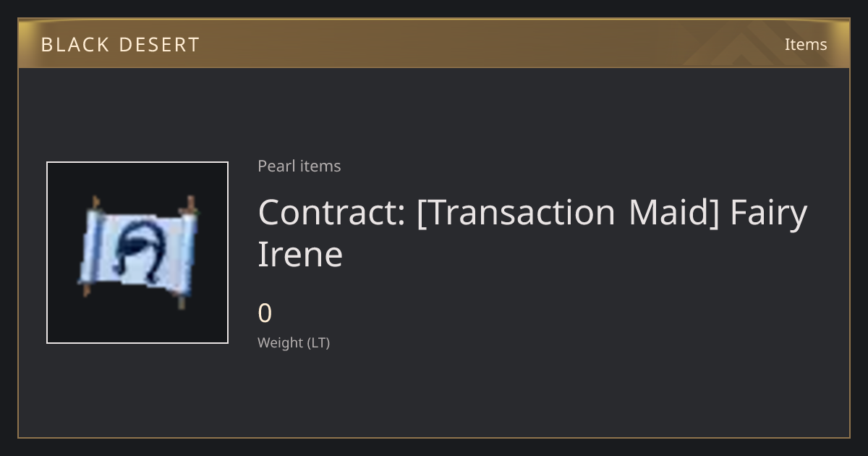
Task: Click the Weight (LT) label
Action: click(x=294, y=342)
